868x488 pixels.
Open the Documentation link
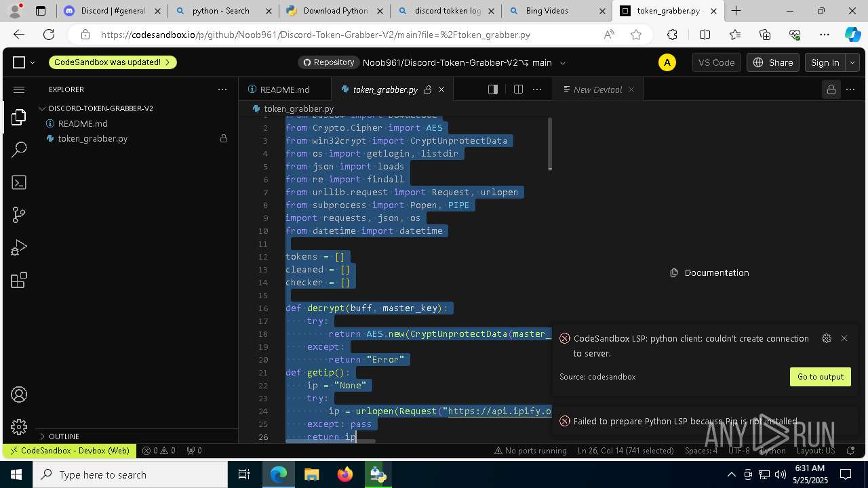(709, 272)
